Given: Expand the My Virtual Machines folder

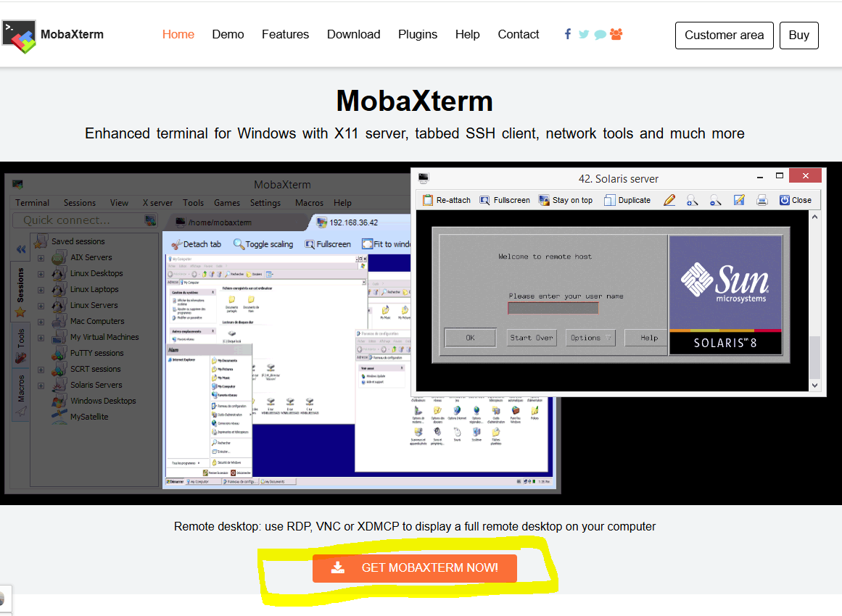Looking at the screenshot, I should click(41, 338).
